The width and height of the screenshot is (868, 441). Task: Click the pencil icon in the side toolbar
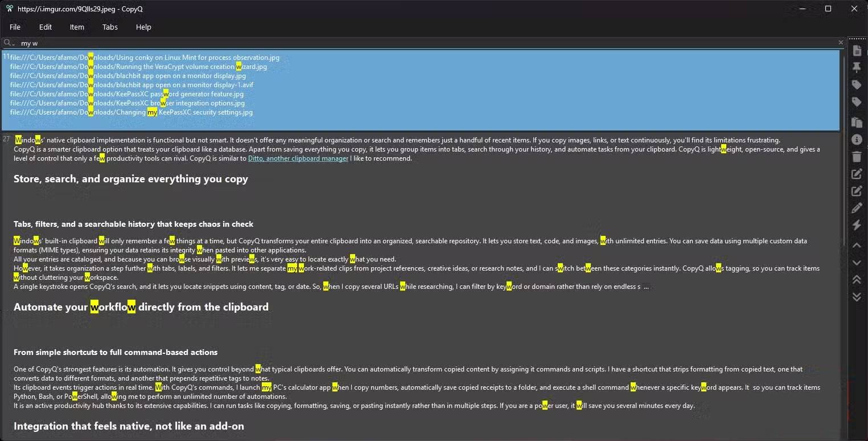[x=857, y=209]
